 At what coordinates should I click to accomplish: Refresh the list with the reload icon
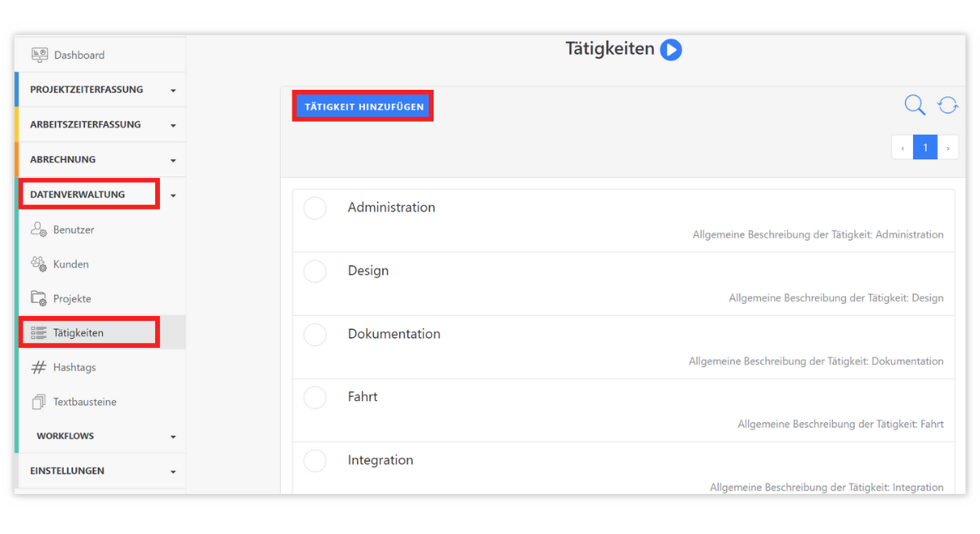pos(947,105)
